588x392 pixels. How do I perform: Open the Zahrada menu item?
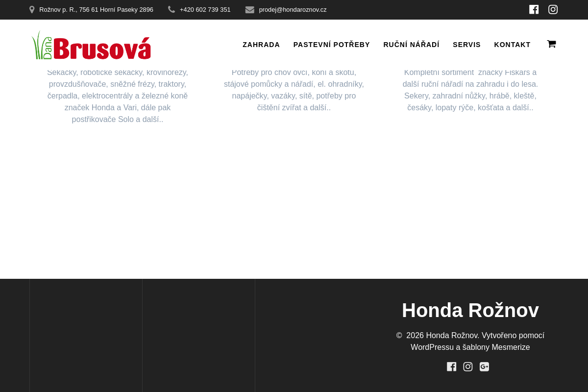(261, 45)
